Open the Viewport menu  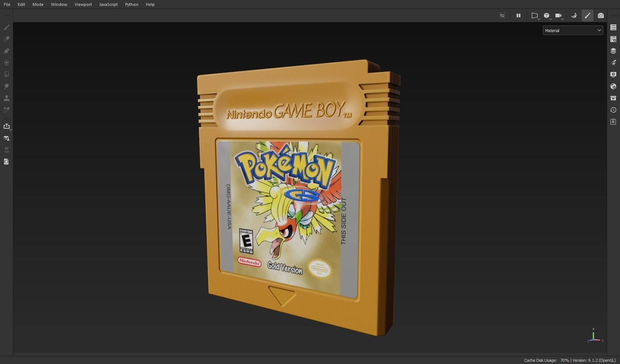tap(83, 4)
